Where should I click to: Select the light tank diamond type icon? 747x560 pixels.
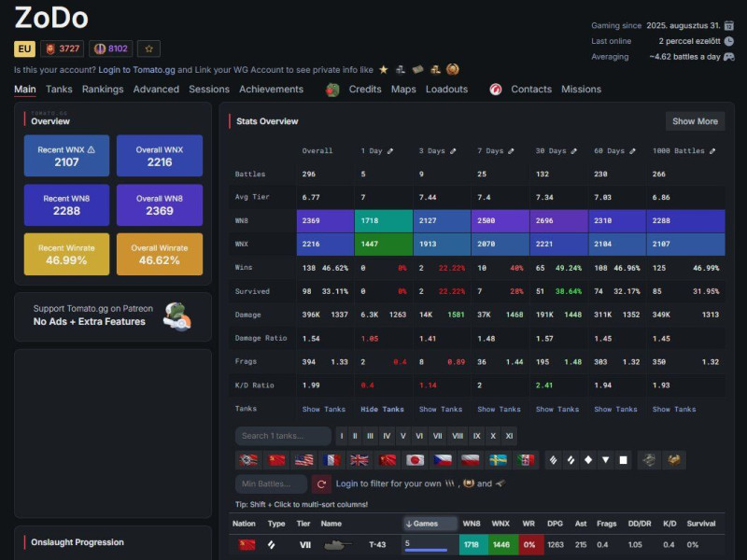[588, 460]
